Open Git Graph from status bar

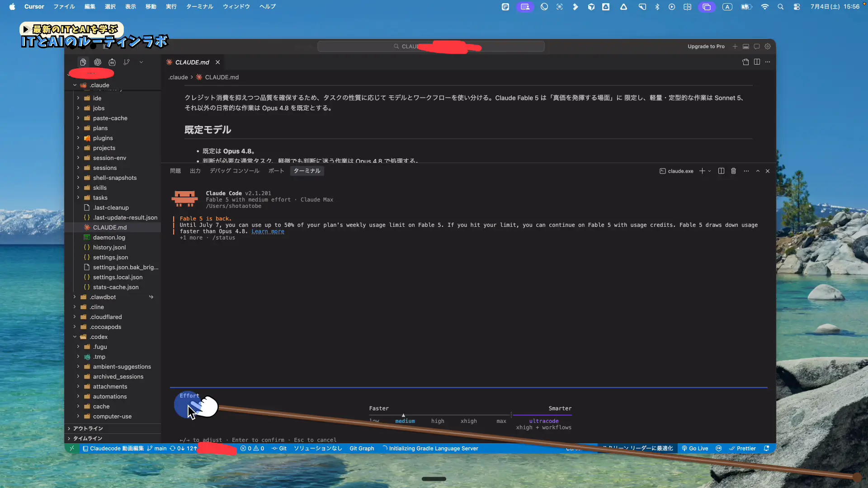(362, 448)
